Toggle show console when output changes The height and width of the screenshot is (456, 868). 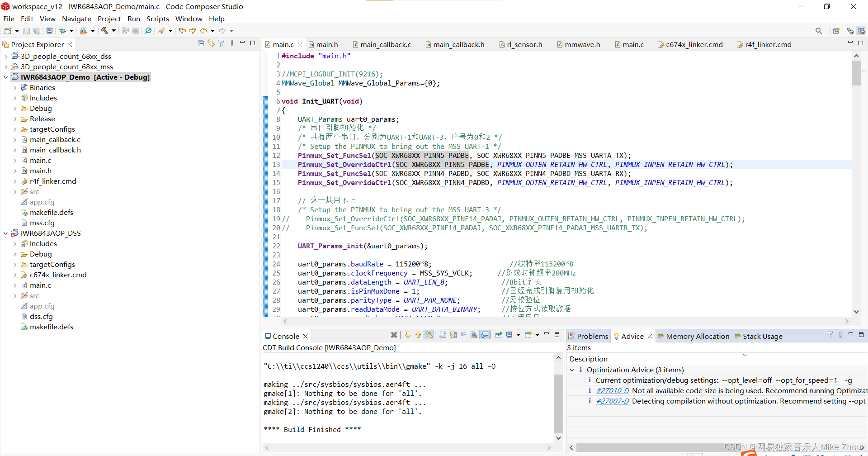485,336
